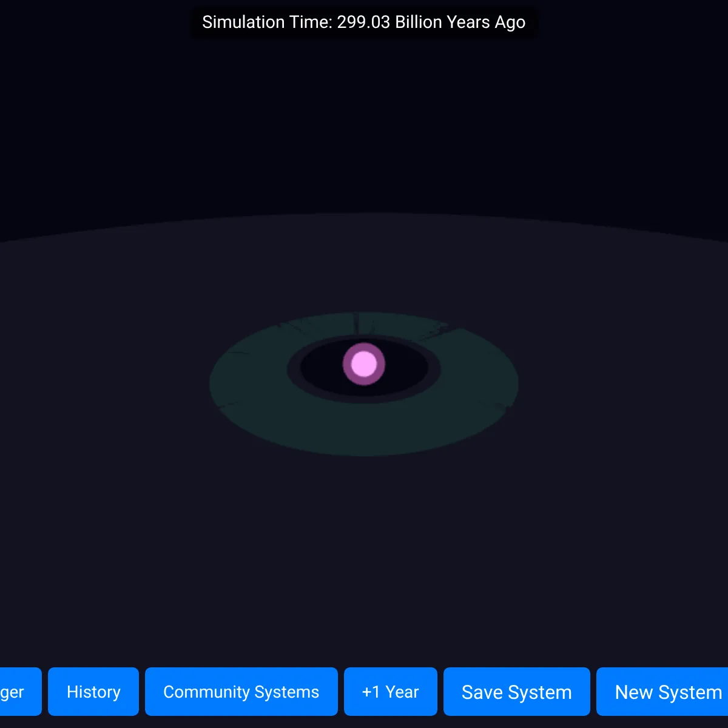Click the partially visible button ending in 'ger'
This screenshot has height=728, width=728.
coord(21,692)
